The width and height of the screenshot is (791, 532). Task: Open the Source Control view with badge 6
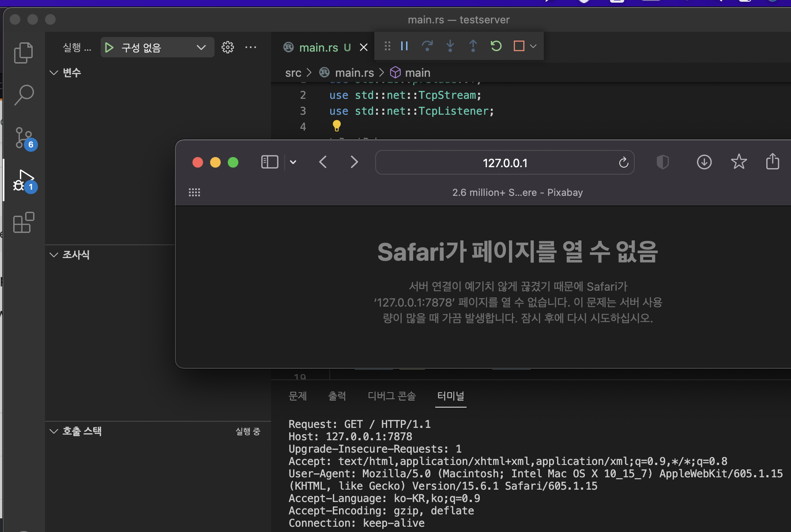coord(24,138)
